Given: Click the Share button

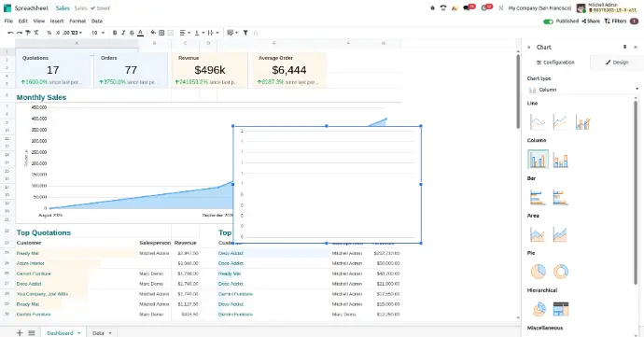Looking at the screenshot, I should point(591,21).
